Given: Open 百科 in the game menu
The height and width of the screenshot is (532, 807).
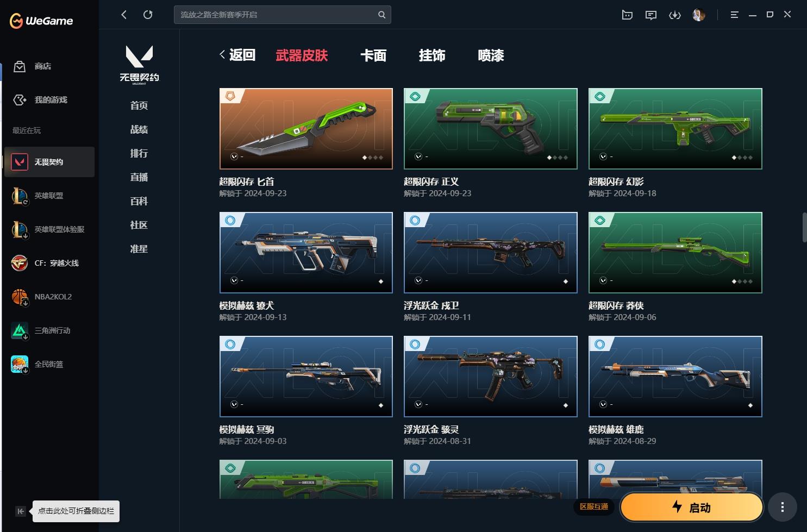Looking at the screenshot, I should point(139,201).
